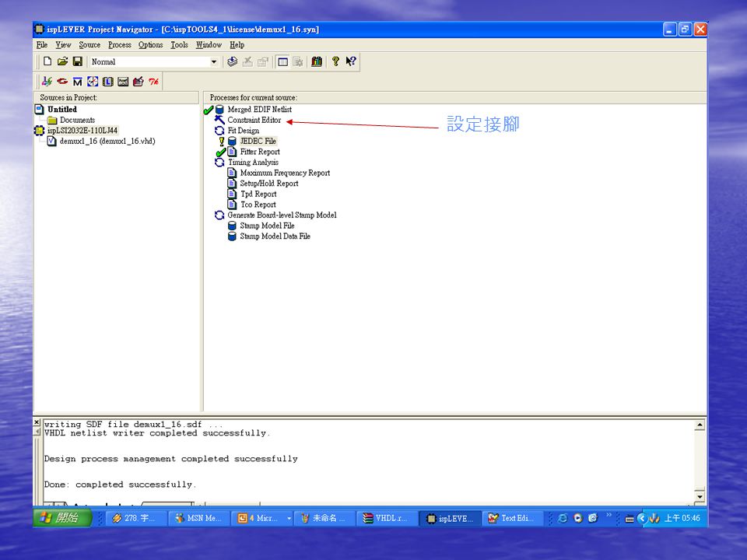Screen dimensions: 747x560
Task: Click "Processes for current source:" header
Action: tap(254, 98)
